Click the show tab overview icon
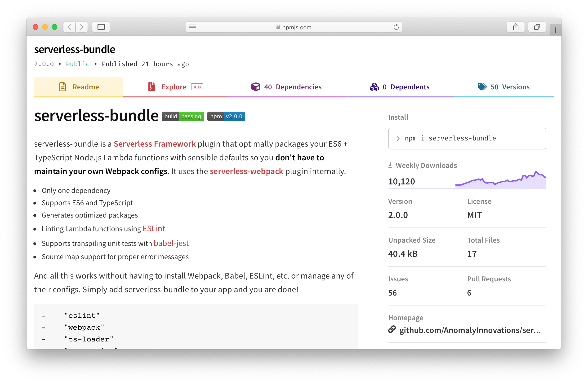This screenshot has height=384, width=588. (x=537, y=27)
